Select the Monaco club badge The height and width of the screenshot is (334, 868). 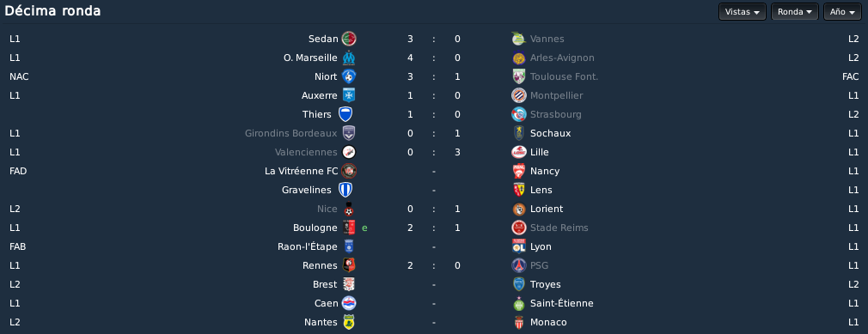click(x=519, y=322)
